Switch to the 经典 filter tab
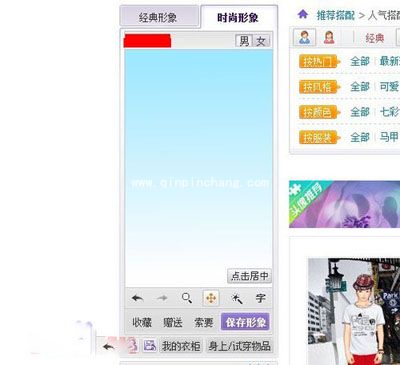This screenshot has width=400, height=365. click(375, 38)
